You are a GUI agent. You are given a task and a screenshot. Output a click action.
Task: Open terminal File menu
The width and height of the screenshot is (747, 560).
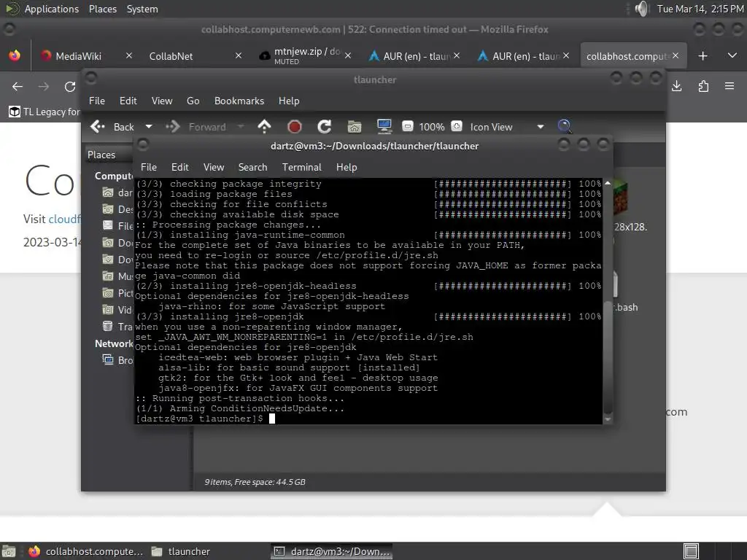click(x=149, y=167)
